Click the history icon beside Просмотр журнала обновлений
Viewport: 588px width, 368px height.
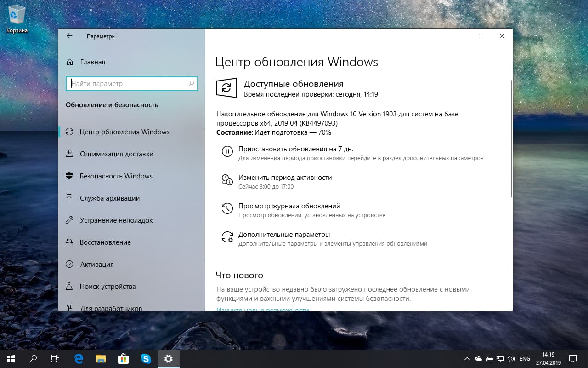[x=227, y=208]
